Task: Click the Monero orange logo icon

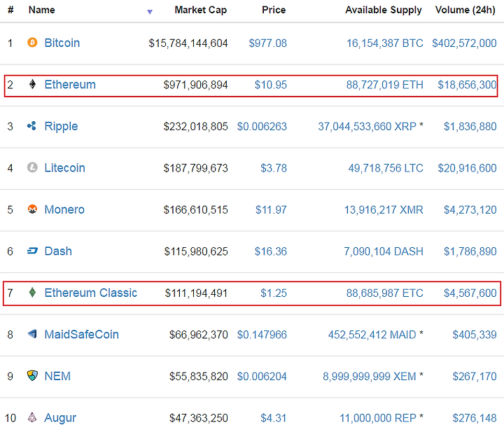Action: (32, 209)
